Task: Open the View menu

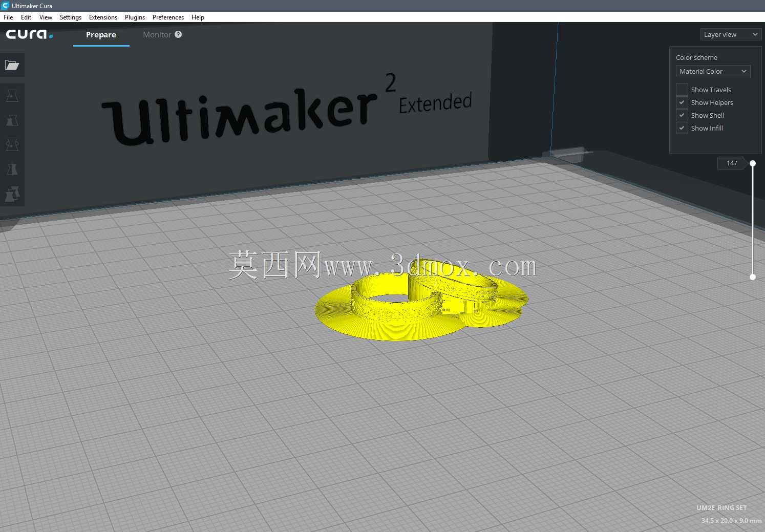Action: point(46,17)
